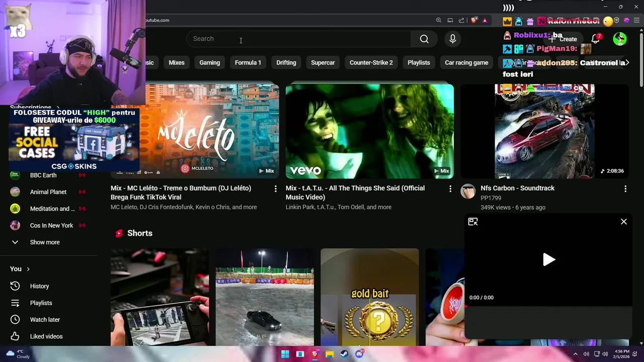Show more filter chips with right arrow
The image size is (644, 362).
[x=627, y=62]
